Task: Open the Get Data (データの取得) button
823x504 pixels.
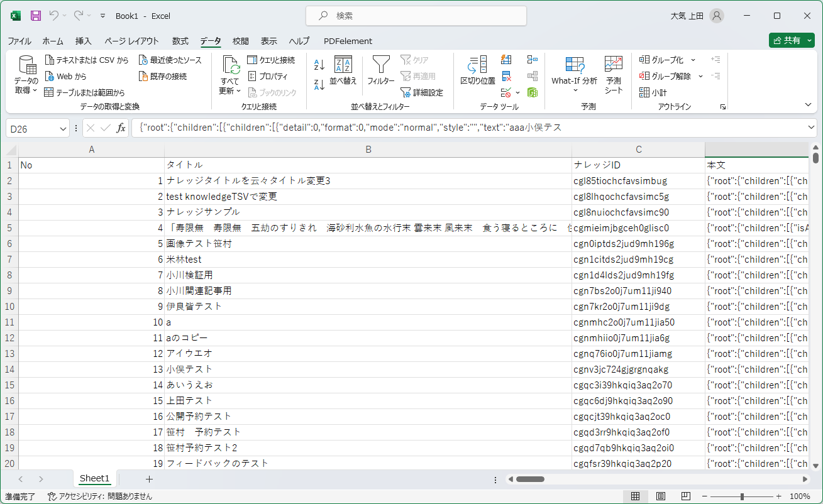Action: (26, 75)
